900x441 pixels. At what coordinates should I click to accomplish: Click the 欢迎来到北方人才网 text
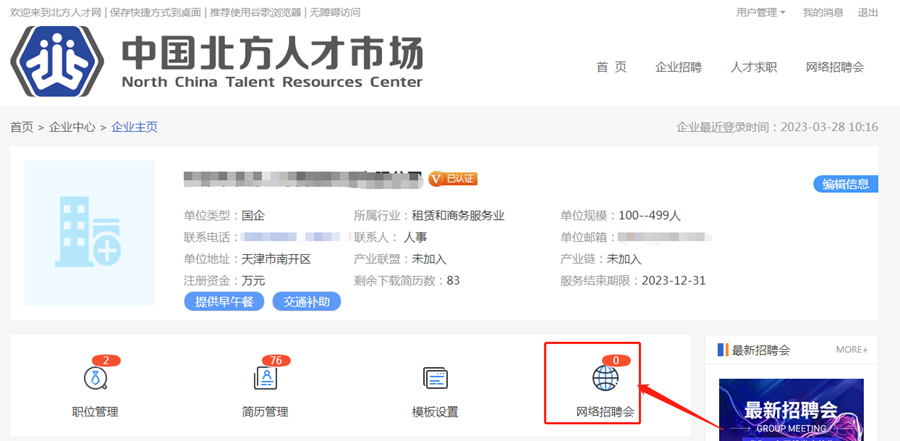tap(56, 13)
